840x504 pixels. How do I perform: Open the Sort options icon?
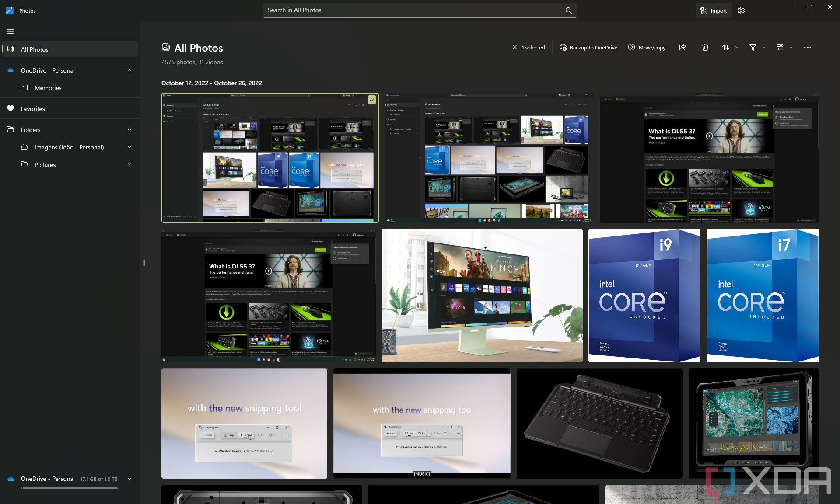tap(726, 47)
